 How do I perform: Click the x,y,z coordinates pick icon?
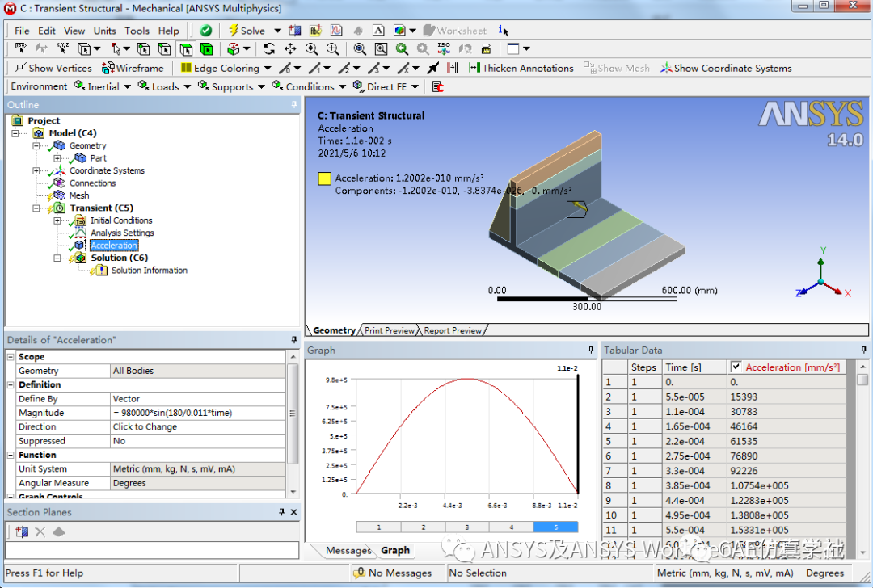[x=63, y=49]
